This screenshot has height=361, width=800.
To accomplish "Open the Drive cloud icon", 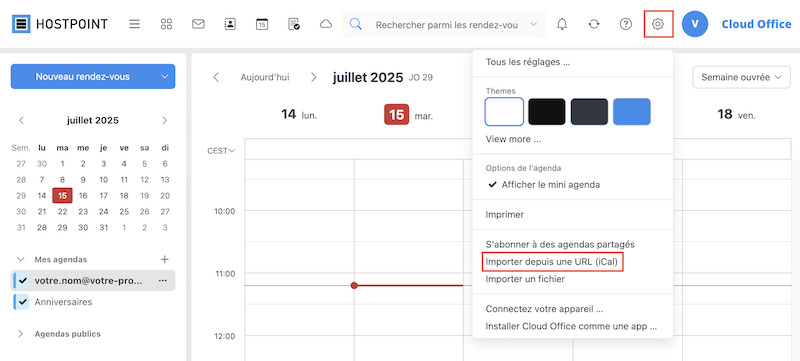I will point(326,24).
